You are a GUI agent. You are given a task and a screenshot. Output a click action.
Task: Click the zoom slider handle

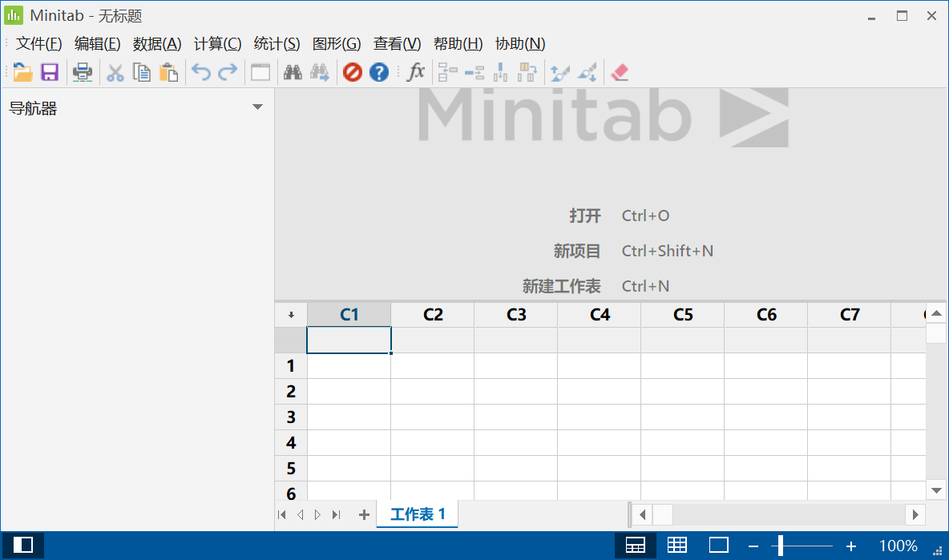tap(781, 546)
